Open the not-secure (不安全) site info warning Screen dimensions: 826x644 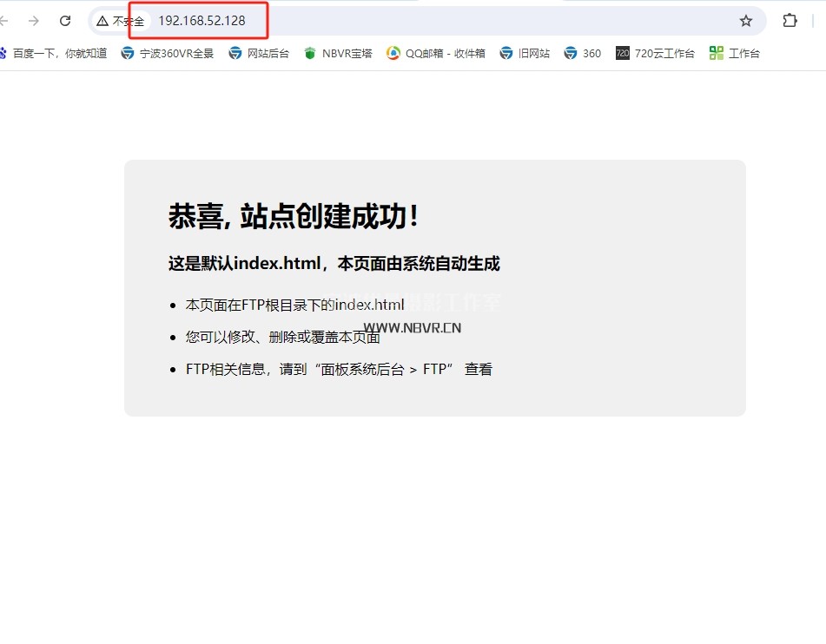tap(121, 21)
